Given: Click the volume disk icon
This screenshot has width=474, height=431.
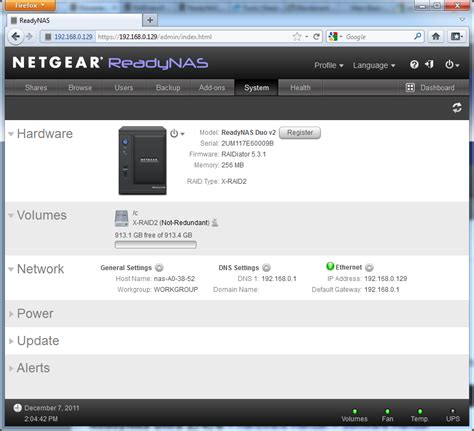Looking at the screenshot, I should click(x=121, y=218).
